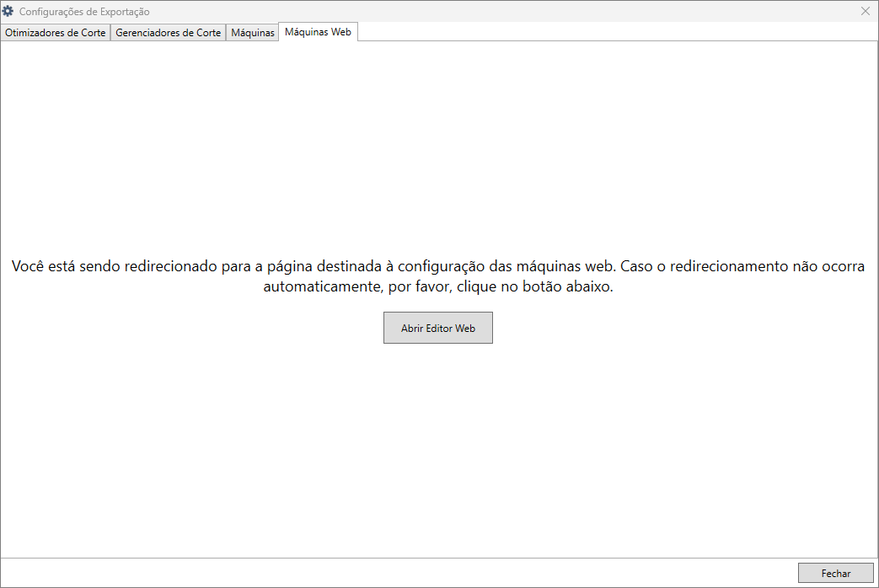Select the Máquinas Web tab
The width and height of the screenshot is (879, 588).
tap(318, 32)
